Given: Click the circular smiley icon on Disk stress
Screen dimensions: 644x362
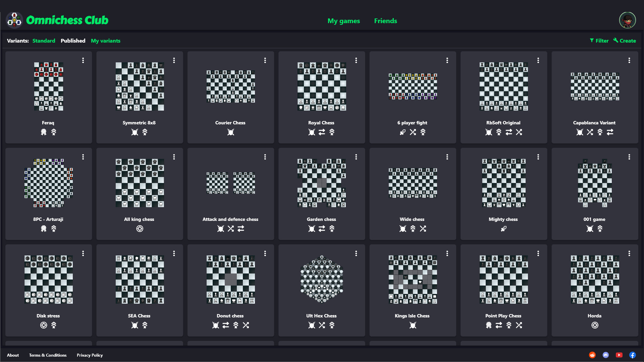Looking at the screenshot, I should [x=44, y=325].
